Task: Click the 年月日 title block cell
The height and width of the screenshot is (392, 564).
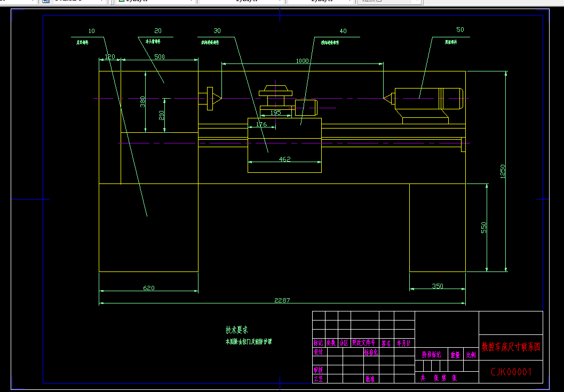Action: [x=403, y=343]
